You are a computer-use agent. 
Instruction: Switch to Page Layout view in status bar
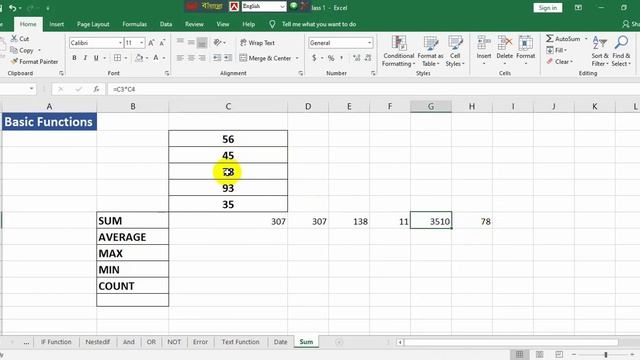539,354
